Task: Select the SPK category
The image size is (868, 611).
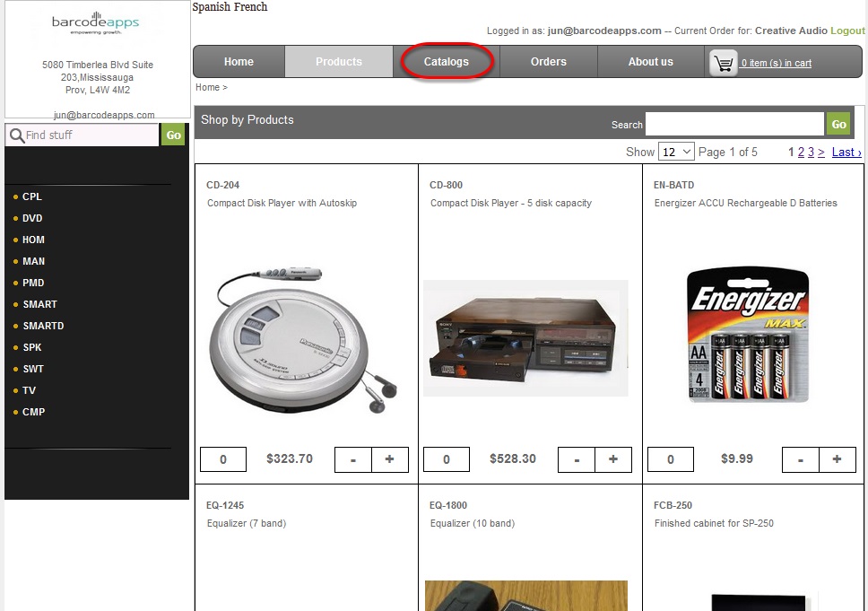Action: [32, 348]
